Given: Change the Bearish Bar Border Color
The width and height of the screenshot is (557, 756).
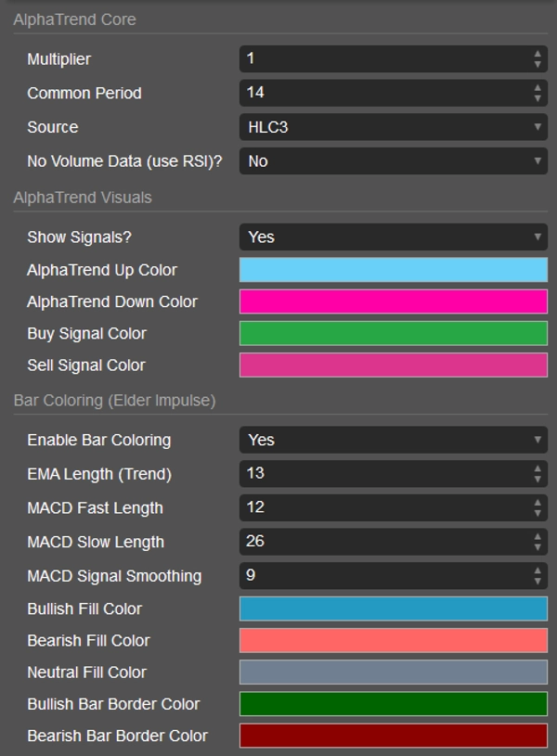Looking at the screenshot, I should coord(393,736).
